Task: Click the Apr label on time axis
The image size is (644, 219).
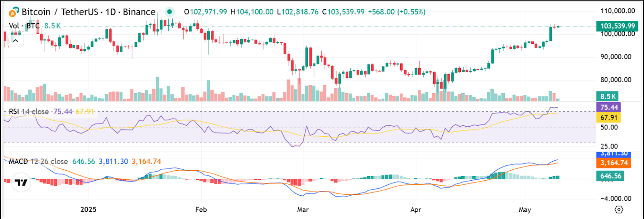Action: 416,209
